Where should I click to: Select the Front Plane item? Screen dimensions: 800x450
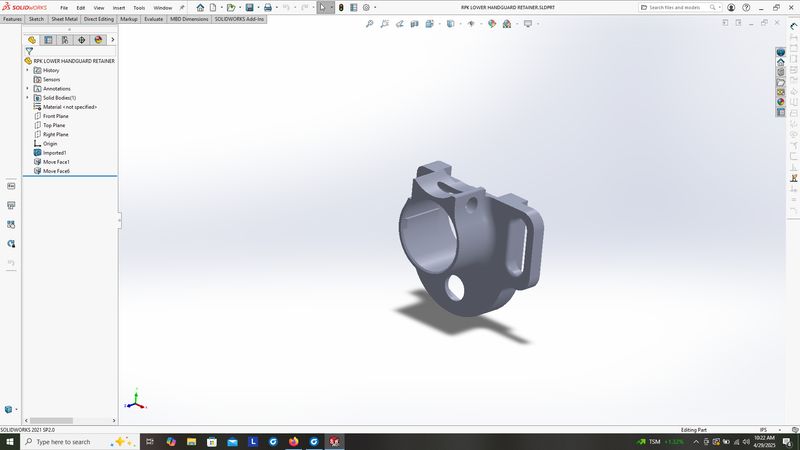click(x=55, y=116)
